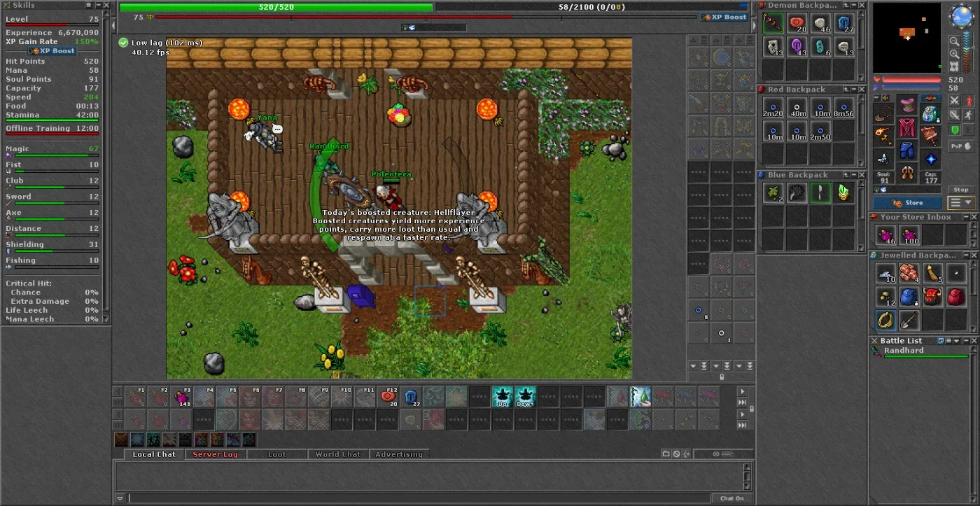Image resolution: width=980 pixels, height=506 pixels.
Task: Select the blue rune count 27 in Demon Backpack
Action: (844, 23)
